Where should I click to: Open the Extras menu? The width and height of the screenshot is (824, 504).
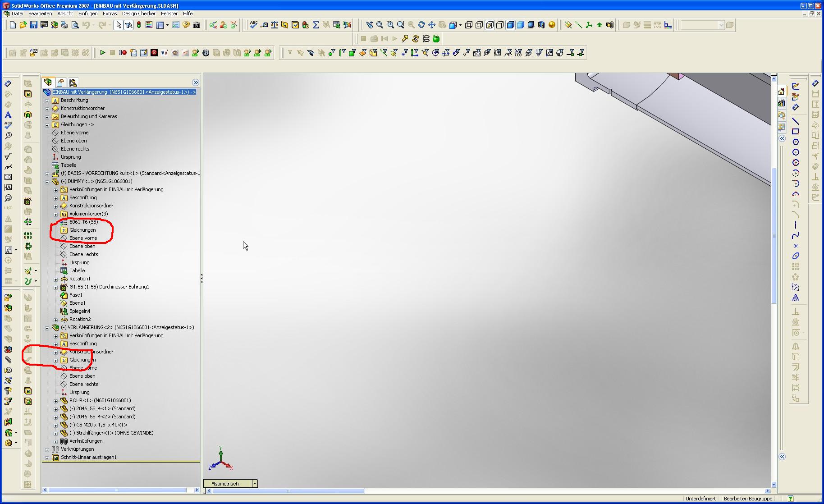coord(110,14)
